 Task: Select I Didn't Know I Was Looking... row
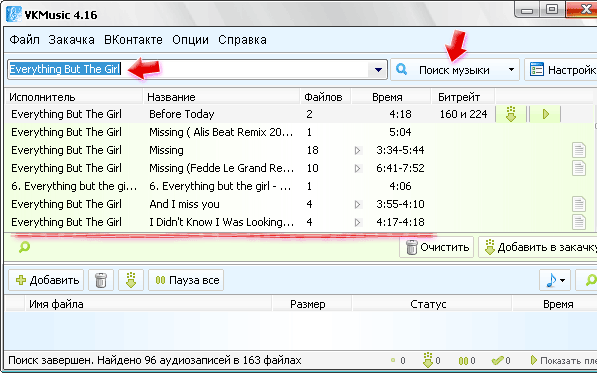(x=300, y=222)
